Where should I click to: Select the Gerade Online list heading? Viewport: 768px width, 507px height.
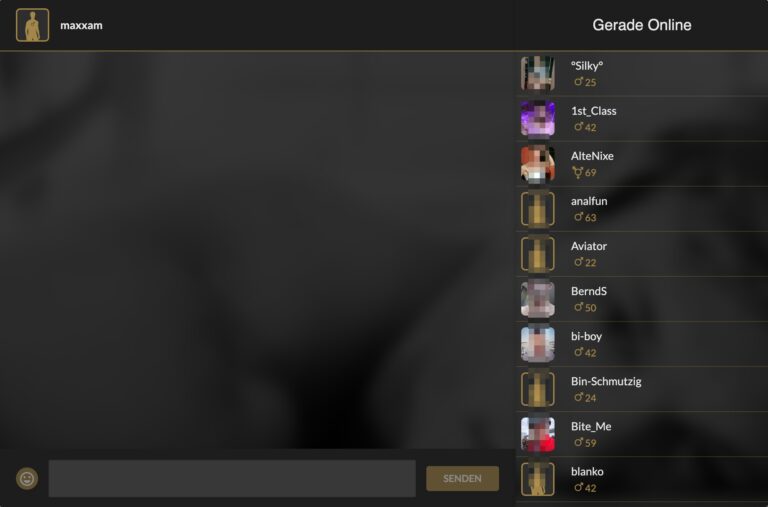[642, 25]
